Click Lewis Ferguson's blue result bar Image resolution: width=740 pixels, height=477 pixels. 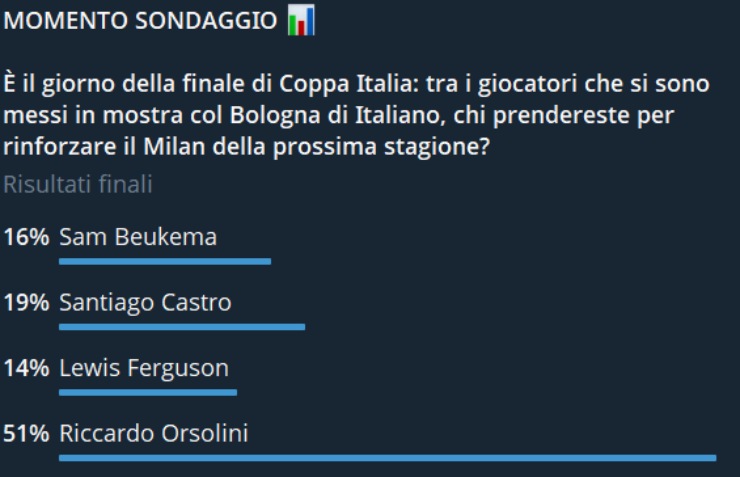coord(148,392)
